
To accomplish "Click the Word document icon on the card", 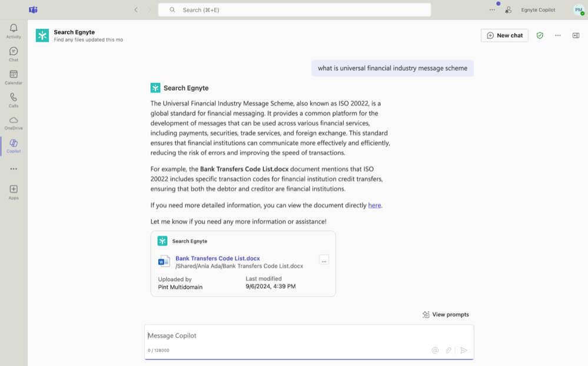I will pyautogui.click(x=164, y=261).
